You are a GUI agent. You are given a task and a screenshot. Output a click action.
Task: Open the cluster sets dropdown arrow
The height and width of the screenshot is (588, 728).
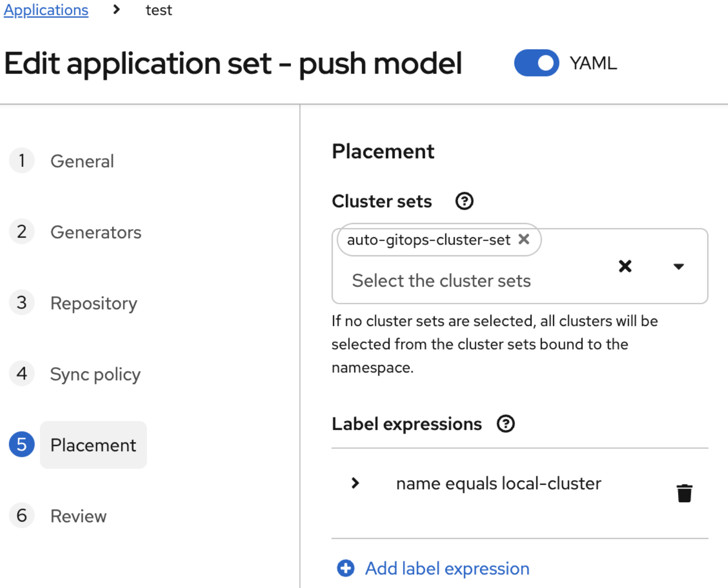click(x=679, y=266)
